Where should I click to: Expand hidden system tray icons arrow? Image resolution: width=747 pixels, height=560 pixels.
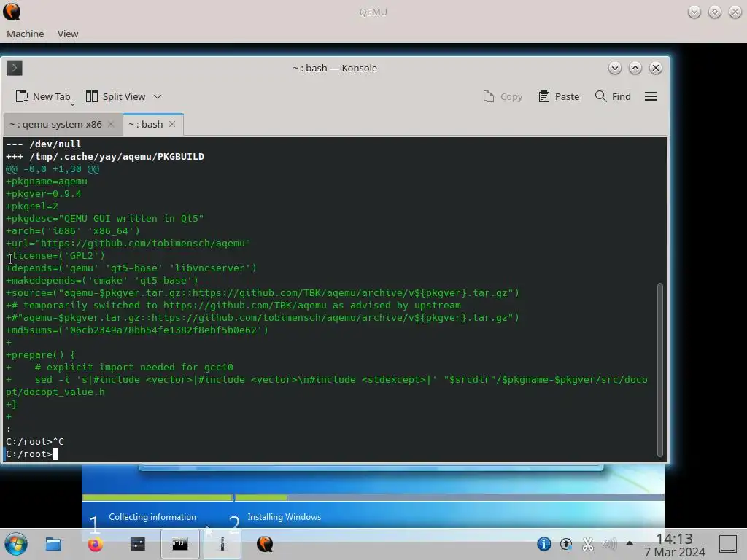[x=630, y=543]
